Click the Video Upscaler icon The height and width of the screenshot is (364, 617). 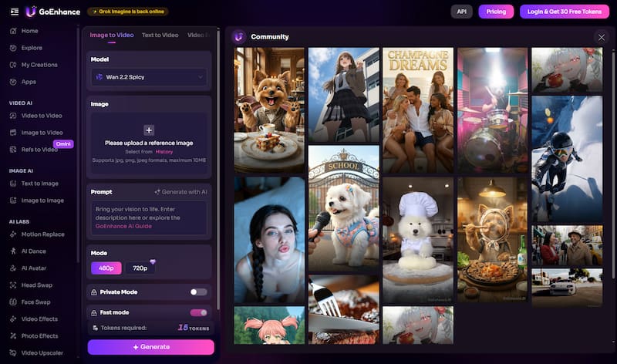click(x=13, y=352)
